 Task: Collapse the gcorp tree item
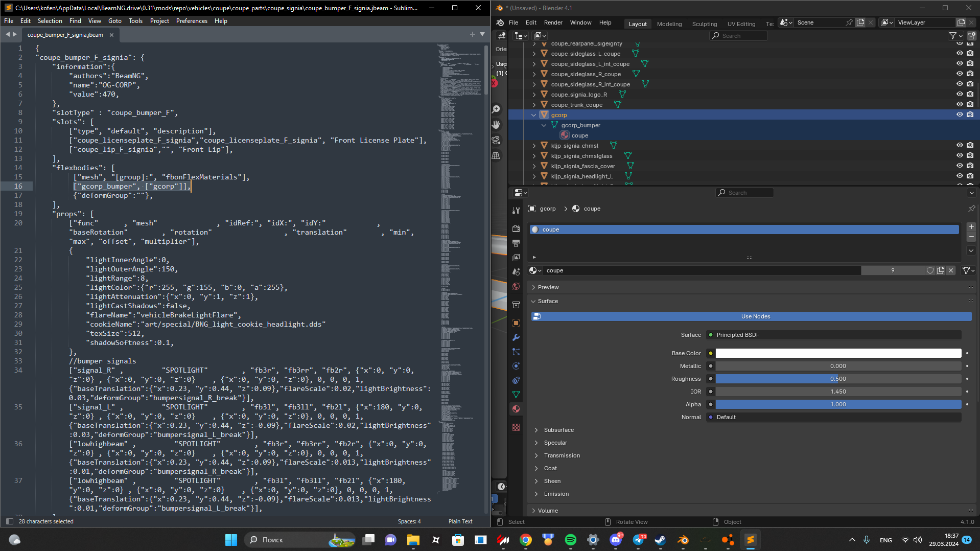pyautogui.click(x=534, y=115)
